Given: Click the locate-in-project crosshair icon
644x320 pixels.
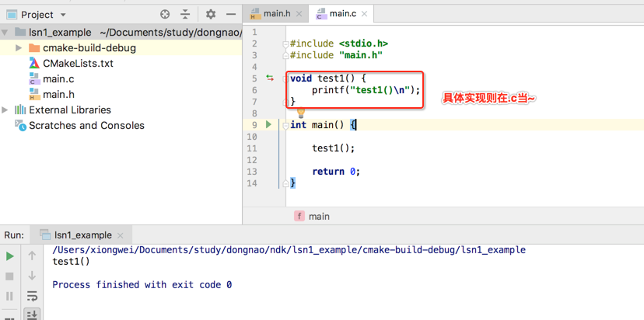Looking at the screenshot, I should click(x=165, y=15).
